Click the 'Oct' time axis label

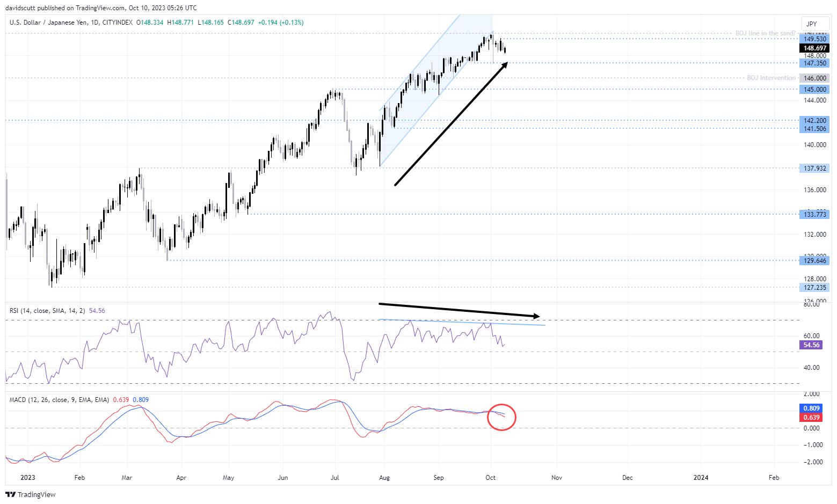coord(490,478)
